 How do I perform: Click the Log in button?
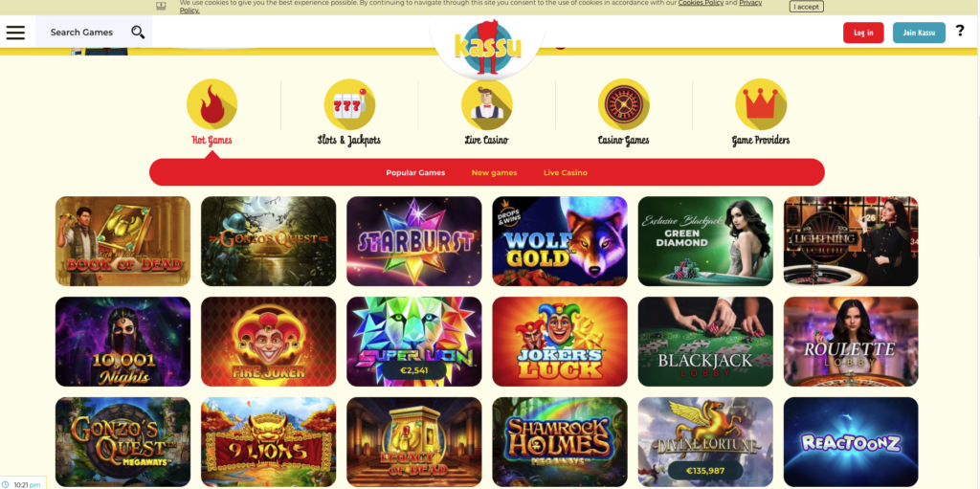click(863, 33)
